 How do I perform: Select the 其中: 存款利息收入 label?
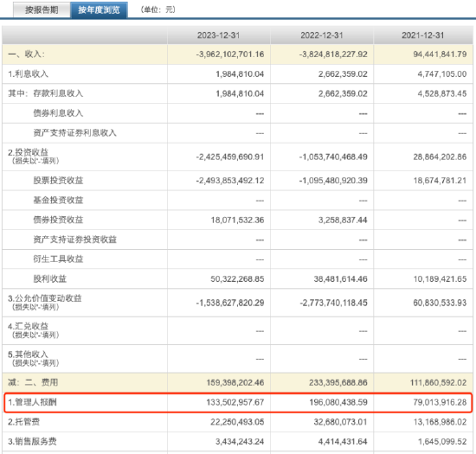click(46, 93)
